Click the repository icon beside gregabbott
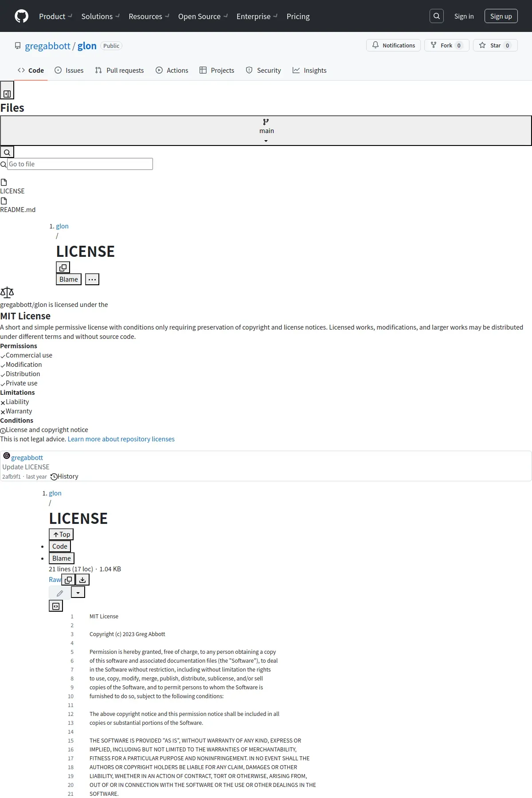The width and height of the screenshot is (532, 798). click(x=18, y=46)
